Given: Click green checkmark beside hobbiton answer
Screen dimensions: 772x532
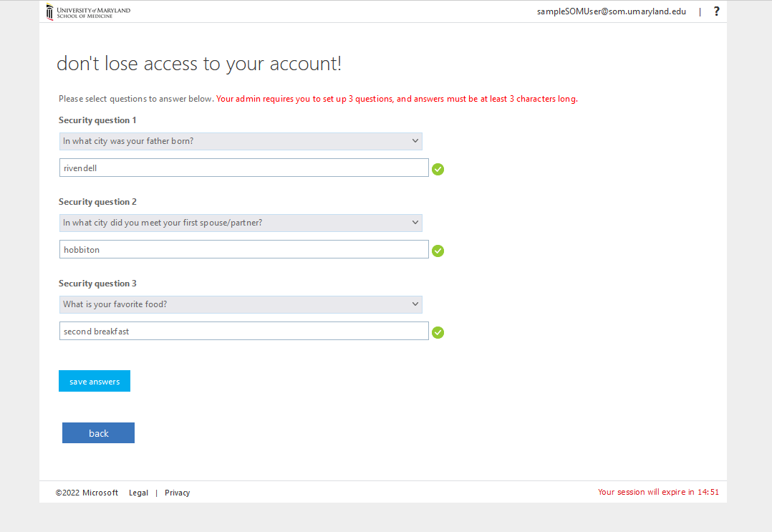Looking at the screenshot, I should click(438, 251).
